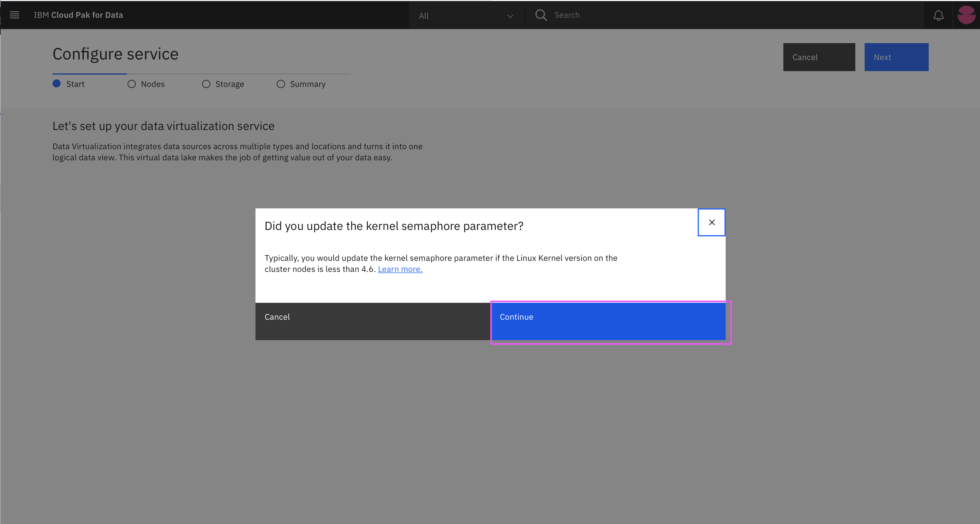Click the dialog title about kernel semaphore
The image size is (980, 524).
[394, 226]
